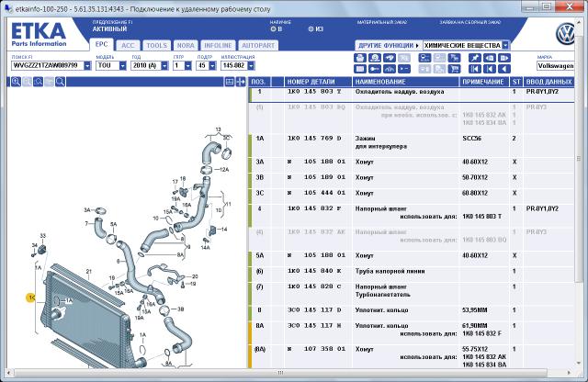Click the highlighted 1K marker in the diagram

[x=30, y=298]
